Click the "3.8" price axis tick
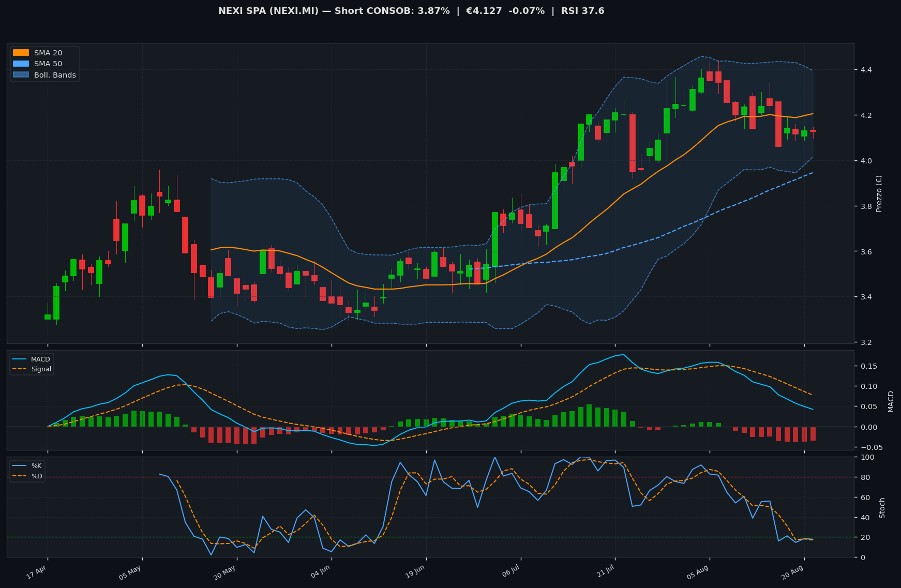Image resolution: width=901 pixels, height=588 pixels. [x=866, y=206]
